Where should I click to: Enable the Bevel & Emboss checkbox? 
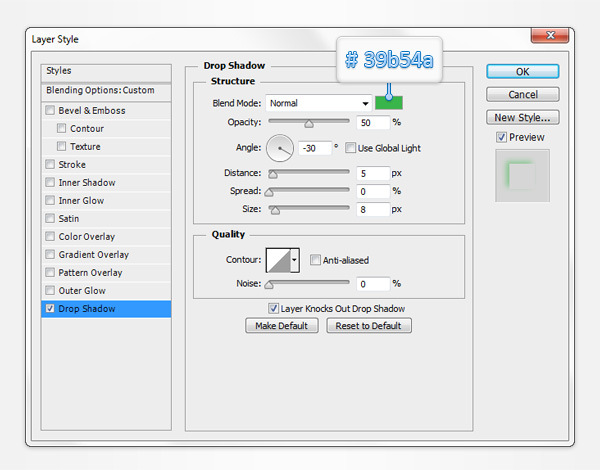pos(51,111)
